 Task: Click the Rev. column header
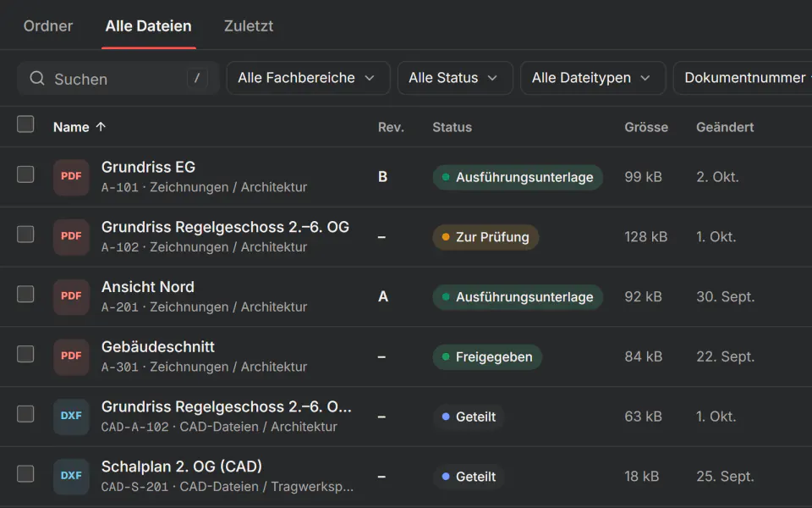(391, 127)
